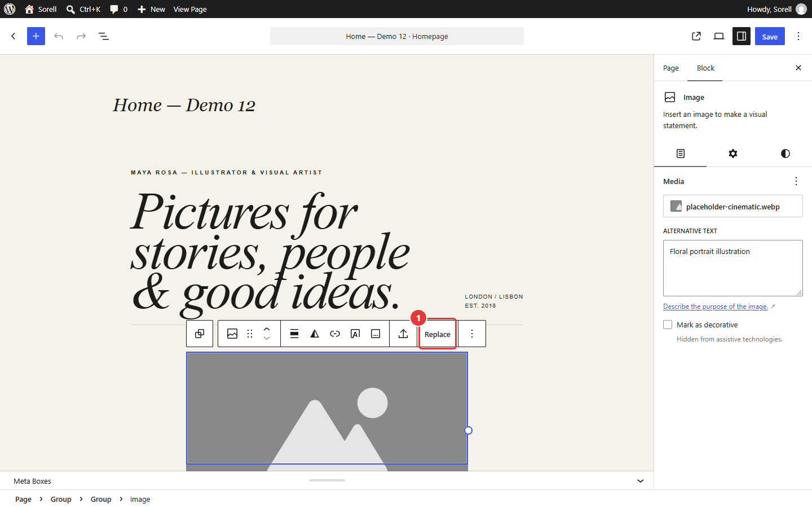812x508 pixels.
Task: Open the Home — Demo 12 command bar
Action: 397,36
